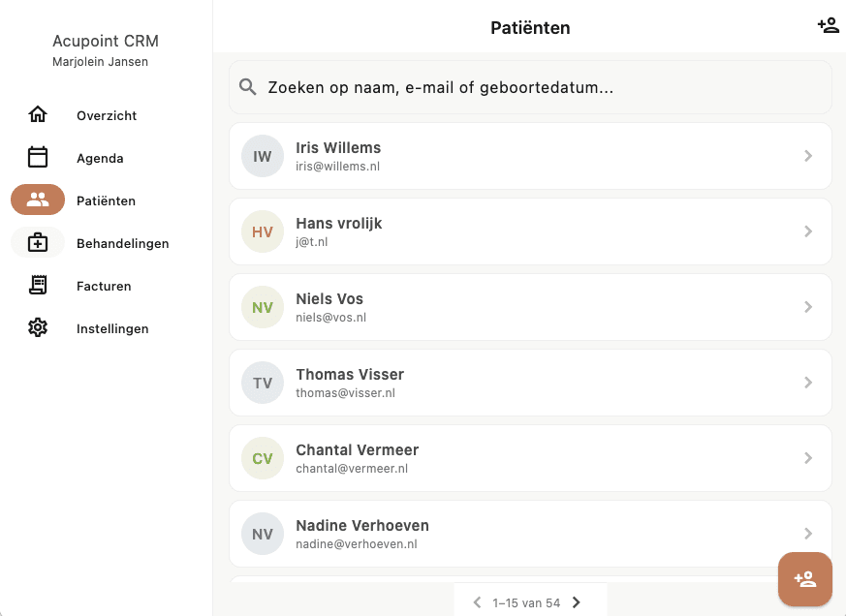
Task: Click the next-page arrow in the pagination
Action: tap(576, 601)
